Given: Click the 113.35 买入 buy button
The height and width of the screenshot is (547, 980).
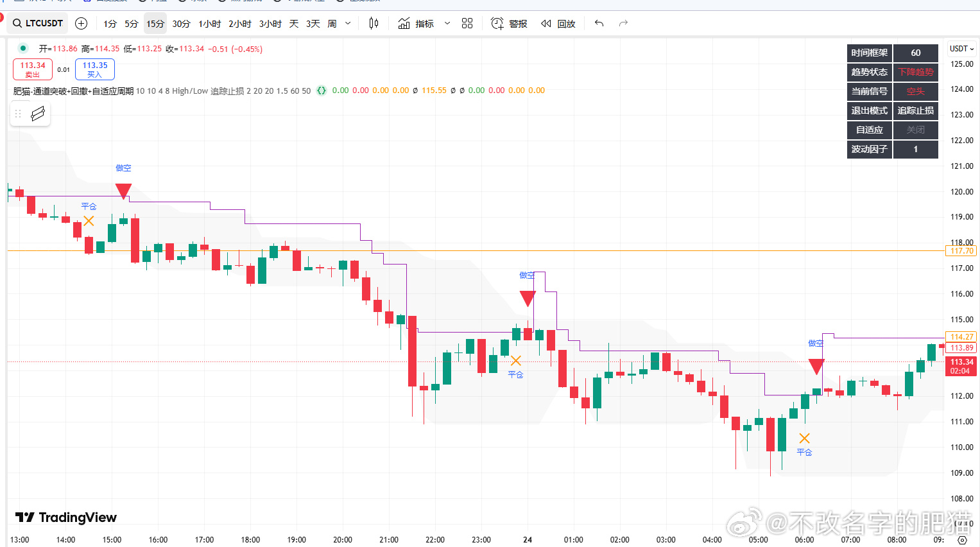Looking at the screenshot, I should tap(95, 69).
